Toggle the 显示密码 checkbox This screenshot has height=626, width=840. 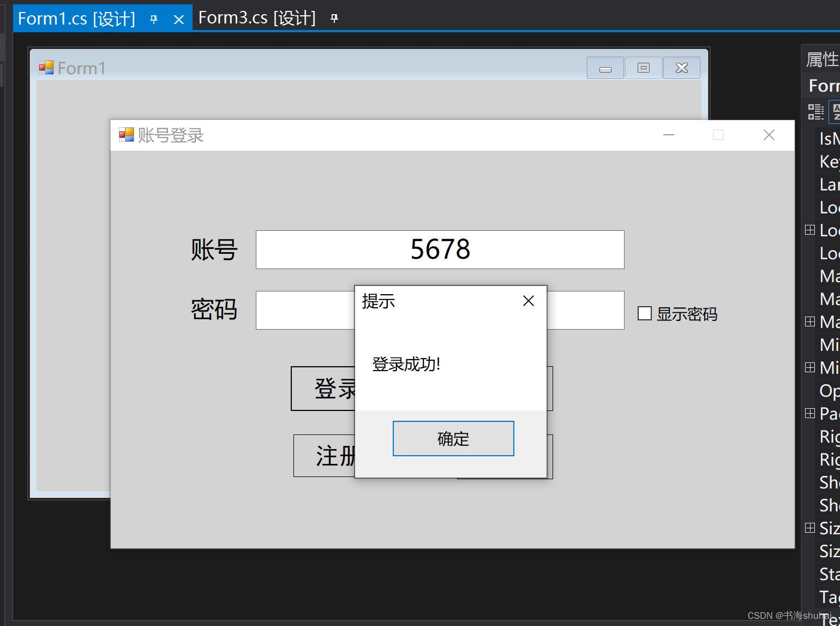[644, 313]
